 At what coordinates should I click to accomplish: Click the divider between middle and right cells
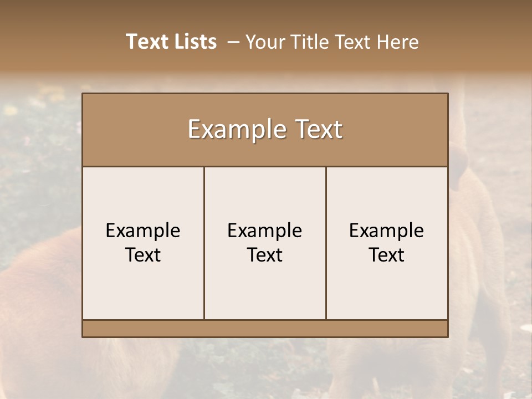coord(326,243)
